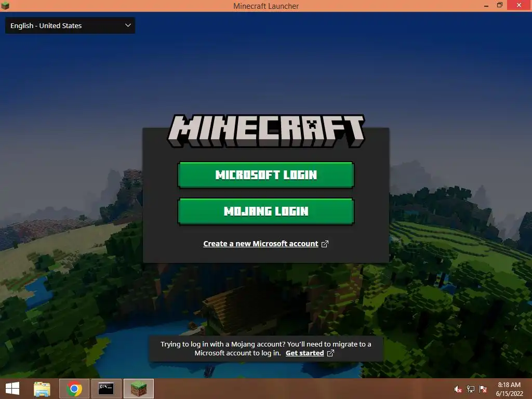Select the Minecraft Launcher taskbar icon

click(x=138, y=389)
